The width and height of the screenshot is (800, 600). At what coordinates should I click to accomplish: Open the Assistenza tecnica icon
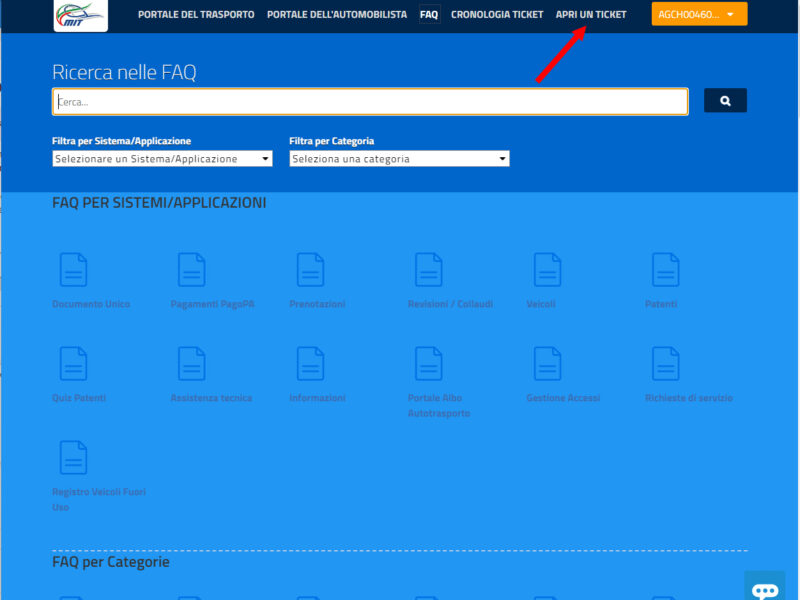click(192, 364)
